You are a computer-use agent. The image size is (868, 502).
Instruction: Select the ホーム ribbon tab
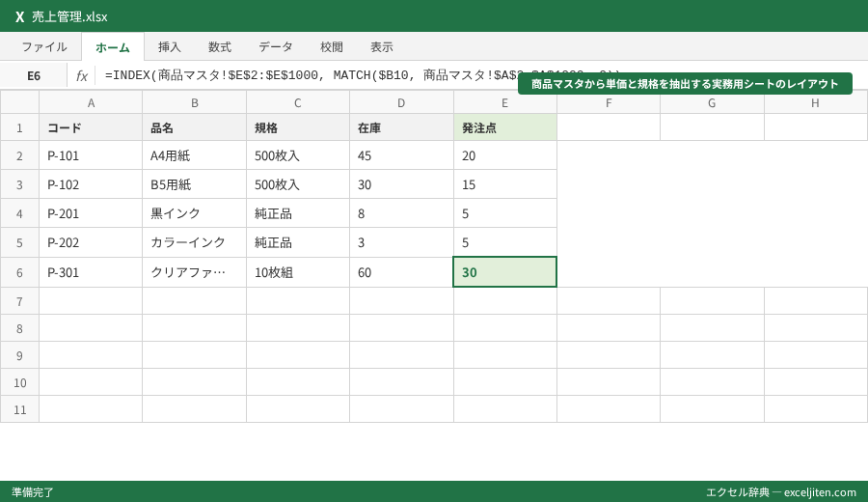click(x=113, y=47)
